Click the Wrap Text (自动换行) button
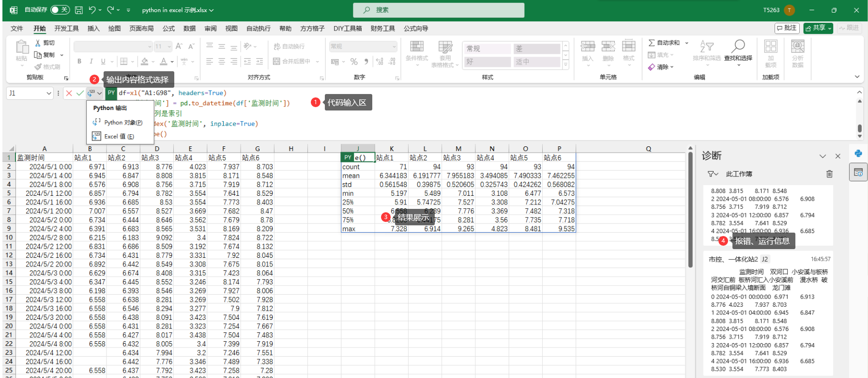 [x=289, y=47]
